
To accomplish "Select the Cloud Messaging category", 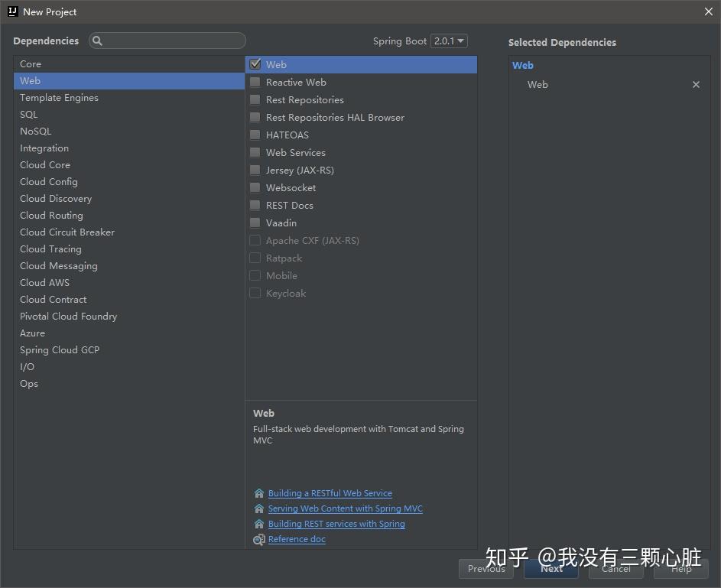I will (129, 266).
